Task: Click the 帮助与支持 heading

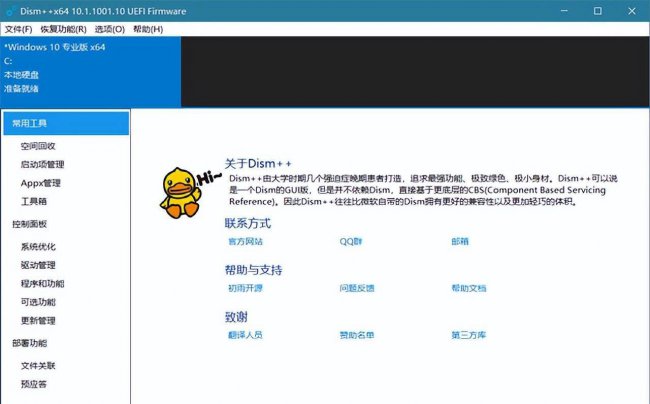Action: pos(254,270)
